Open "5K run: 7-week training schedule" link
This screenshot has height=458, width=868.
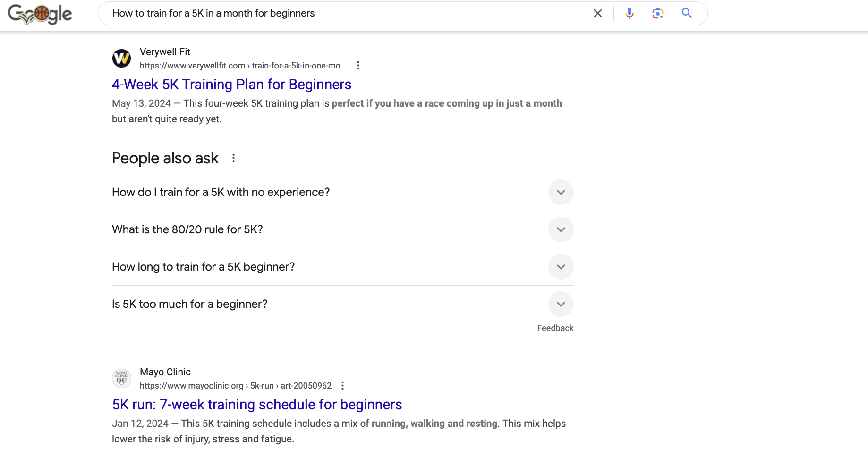pyautogui.click(x=257, y=405)
